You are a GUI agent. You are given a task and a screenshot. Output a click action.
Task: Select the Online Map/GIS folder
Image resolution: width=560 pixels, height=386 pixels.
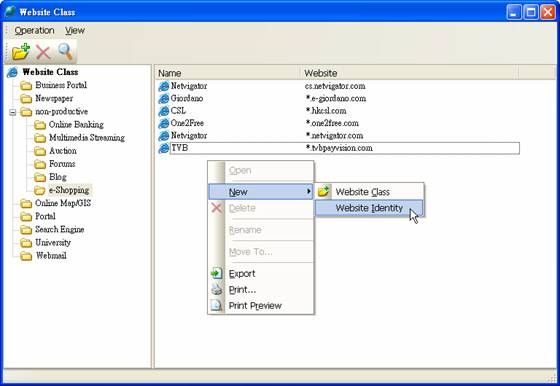click(x=63, y=203)
